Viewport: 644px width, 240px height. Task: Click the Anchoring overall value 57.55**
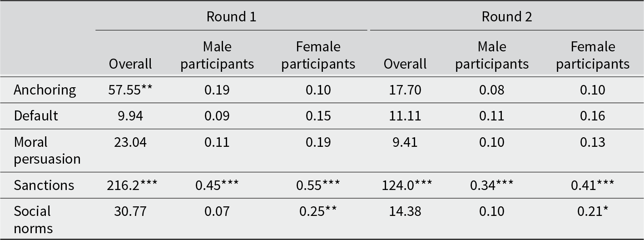coord(130,90)
